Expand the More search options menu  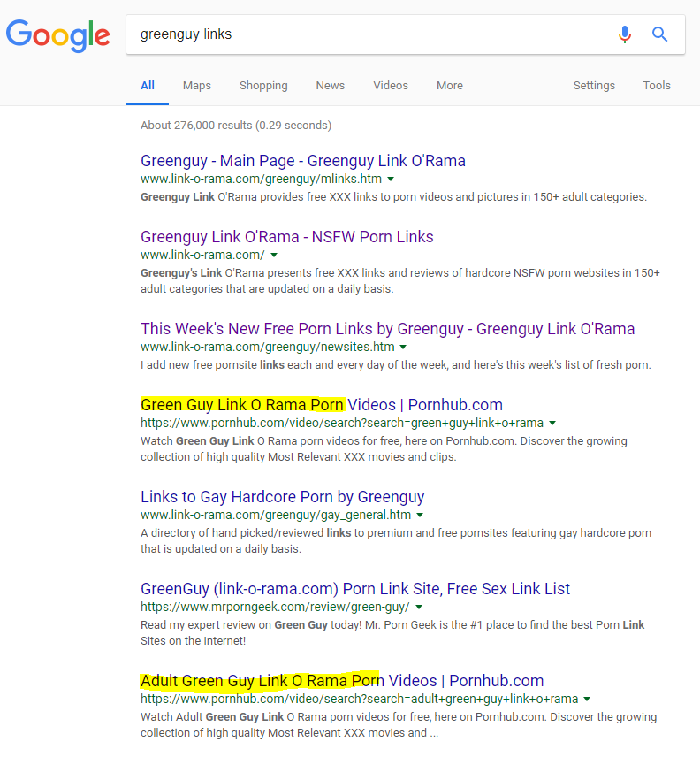[450, 86]
